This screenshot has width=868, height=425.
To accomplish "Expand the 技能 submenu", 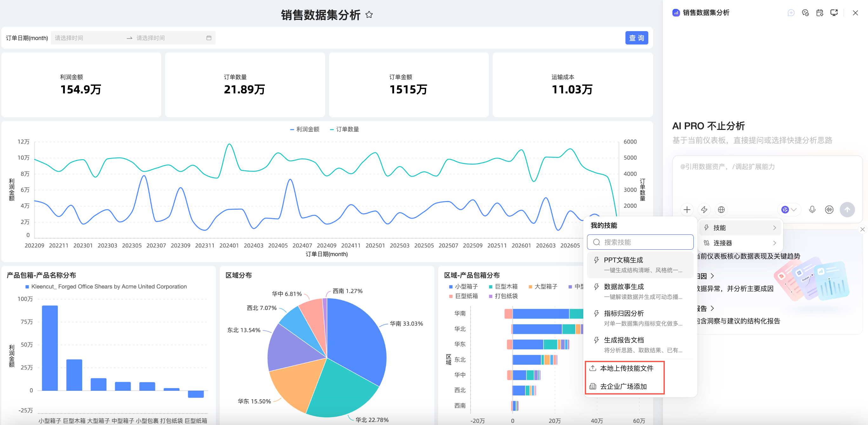I will 741,228.
